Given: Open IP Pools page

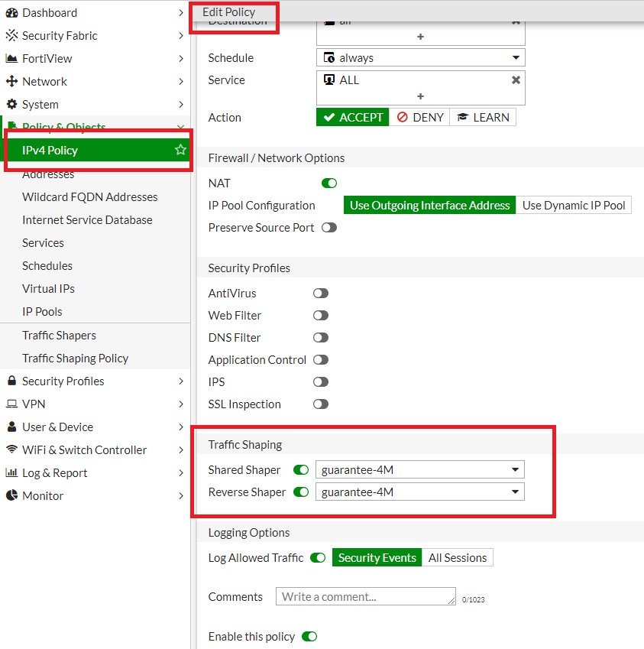Looking at the screenshot, I should click(42, 312).
